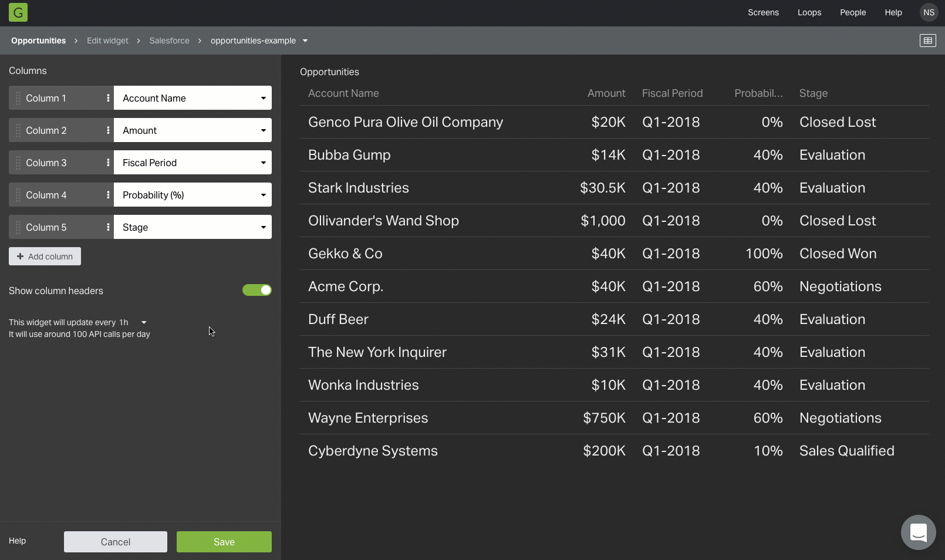Screen dimensions: 945x560
Task: Click the table layout icon in breadcrumb bar
Action: [x=927, y=41]
